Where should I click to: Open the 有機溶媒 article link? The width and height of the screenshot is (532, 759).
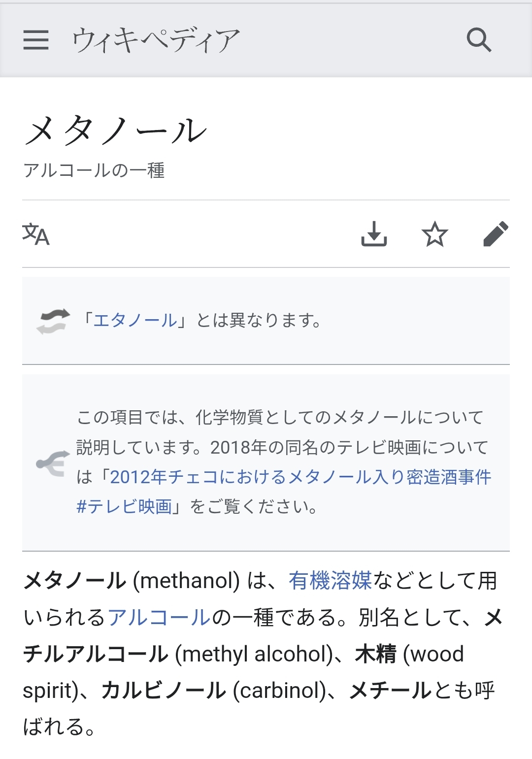(x=330, y=581)
